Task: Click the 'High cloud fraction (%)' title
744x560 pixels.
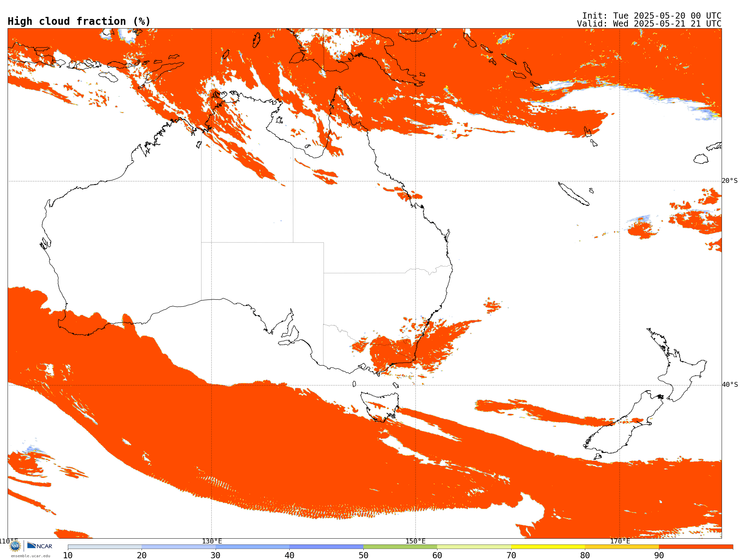Action: pos(79,21)
